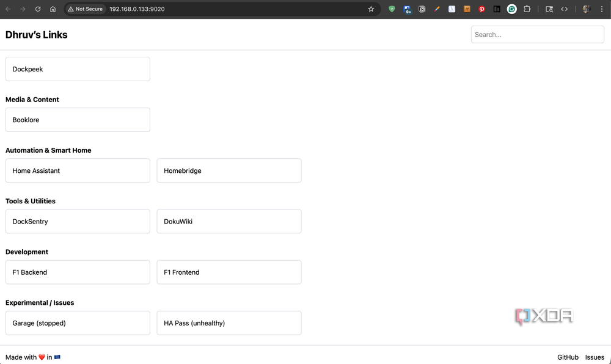Click the angle brackets developer toolbar icon
The image size is (611, 364).
[564, 9]
